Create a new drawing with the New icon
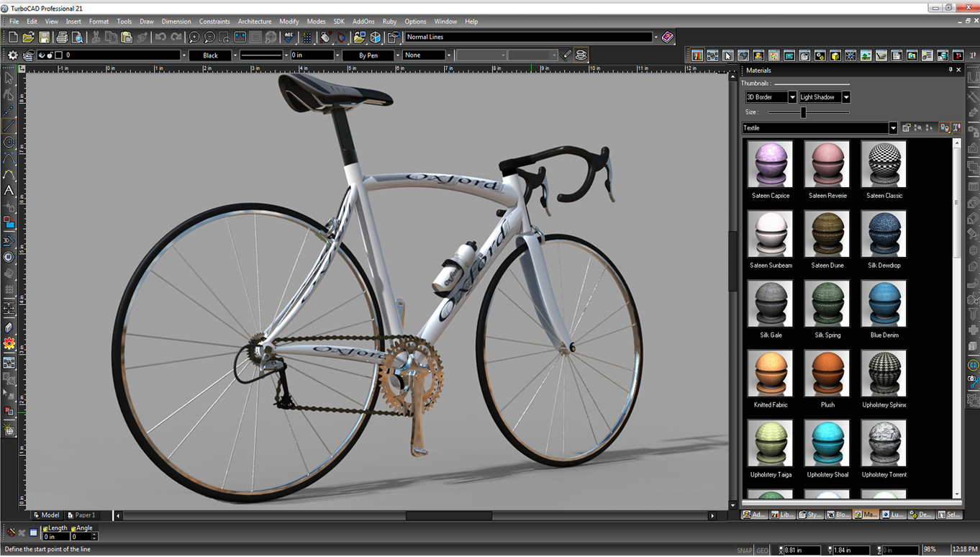Image resolution: width=980 pixels, height=557 pixels. [x=13, y=37]
